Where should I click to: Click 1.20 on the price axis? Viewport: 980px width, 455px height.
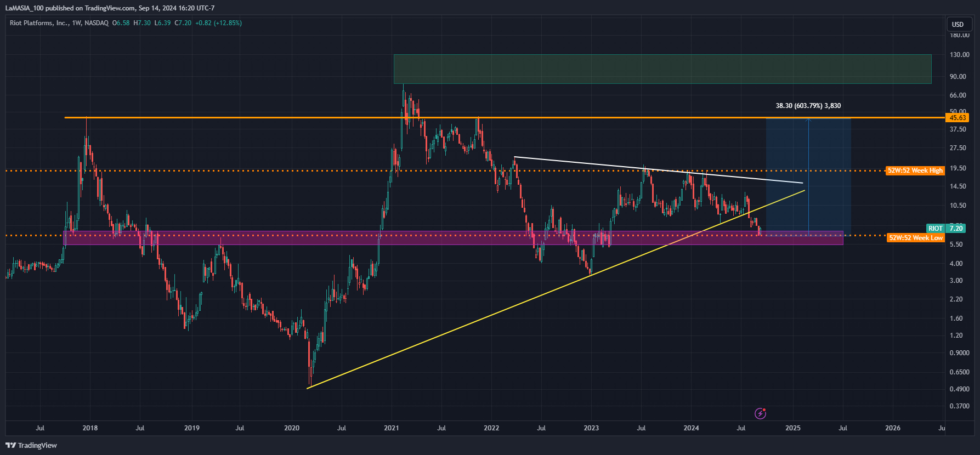(956, 335)
